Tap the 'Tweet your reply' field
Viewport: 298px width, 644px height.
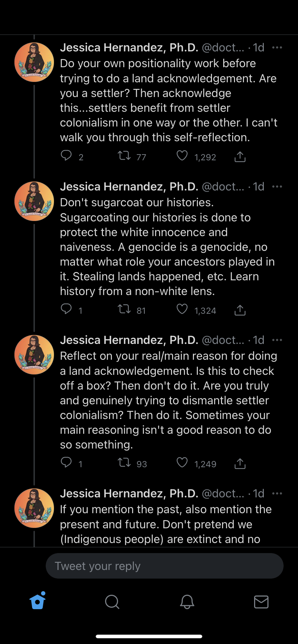164,566
